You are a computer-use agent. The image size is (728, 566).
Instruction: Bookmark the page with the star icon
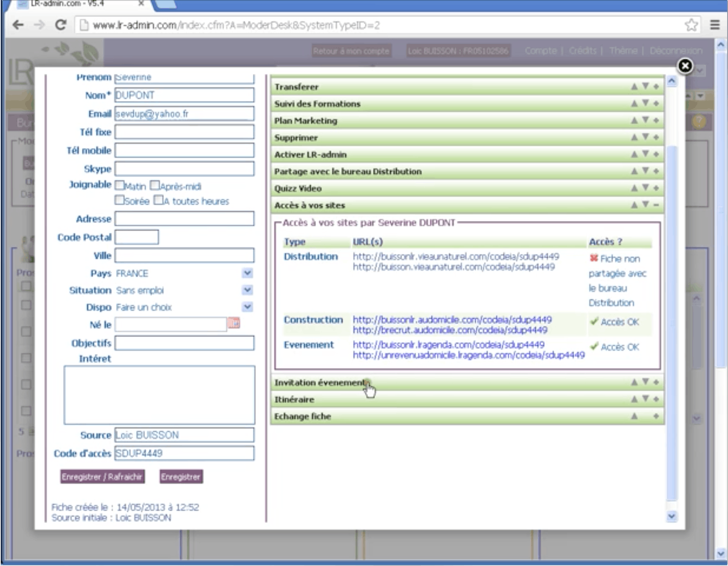691,25
